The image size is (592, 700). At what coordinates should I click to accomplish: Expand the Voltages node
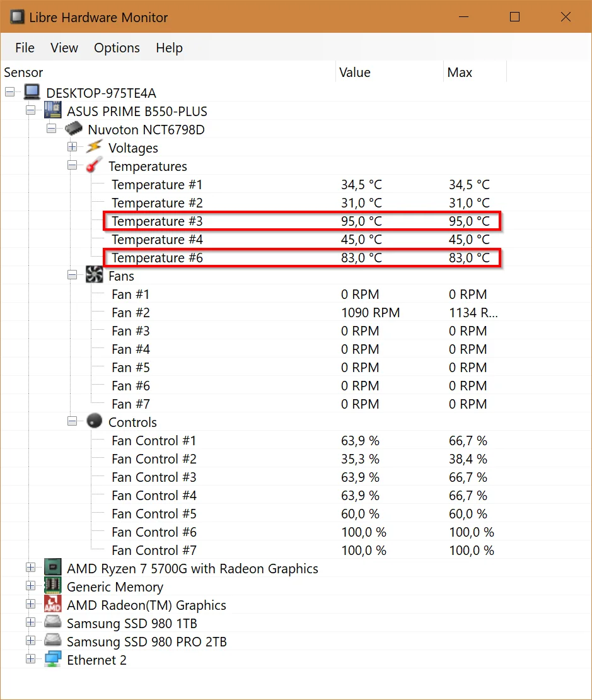point(73,147)
